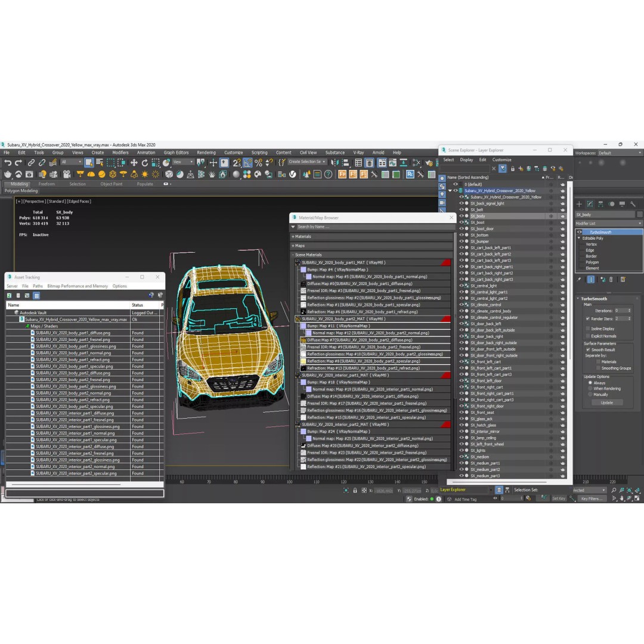
Task: Toggle Percent Snap in main toolbar
Action: [258, 163]
